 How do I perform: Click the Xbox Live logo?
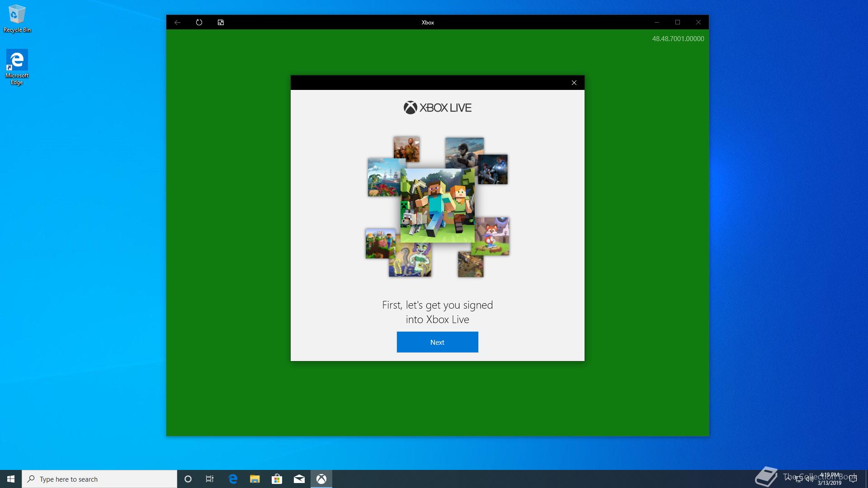(x=437, y=108)
